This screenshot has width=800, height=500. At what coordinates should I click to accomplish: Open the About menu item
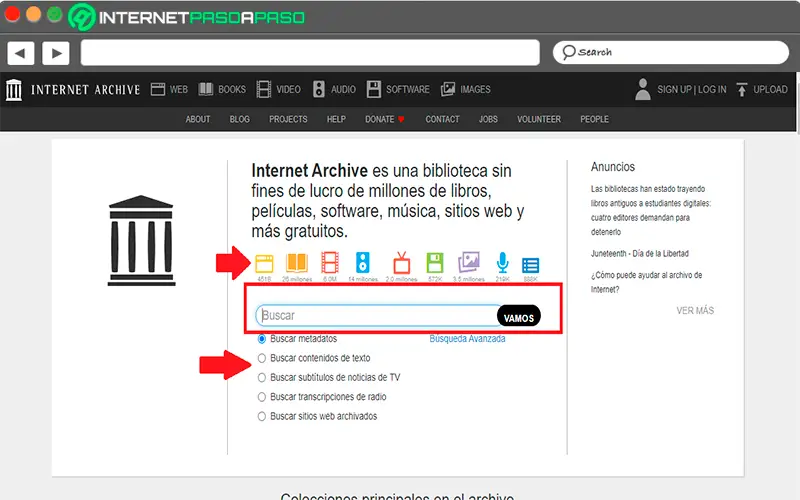click(198, 119)
